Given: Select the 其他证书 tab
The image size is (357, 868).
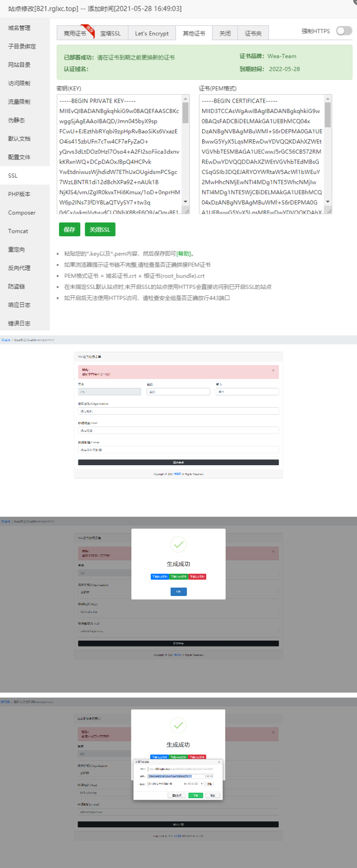Looking at the screenshot, I should click(194, 33).
